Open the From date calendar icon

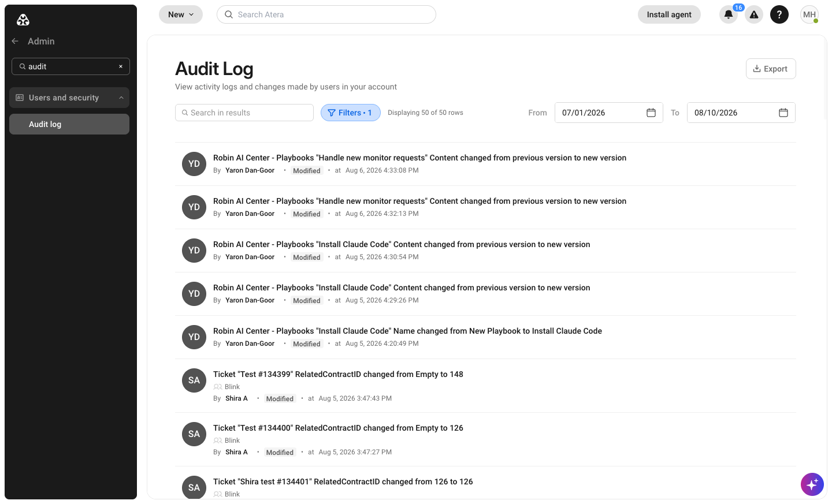click(x=651, y=113)
